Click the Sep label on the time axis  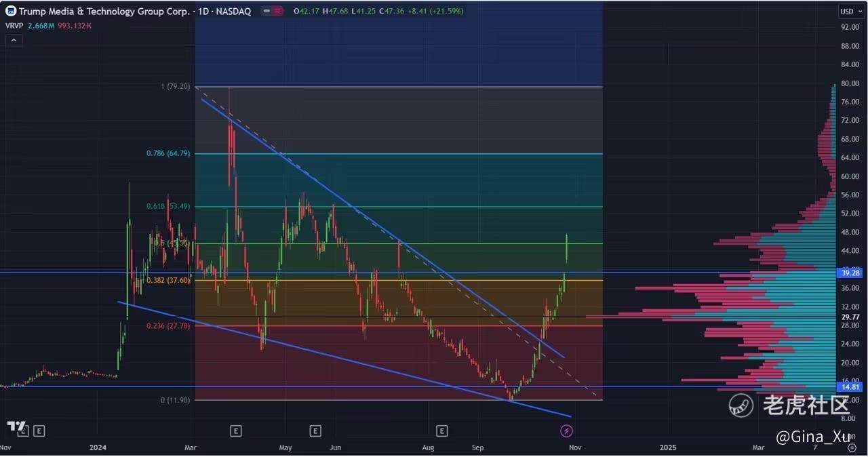(x=478, y=448)
